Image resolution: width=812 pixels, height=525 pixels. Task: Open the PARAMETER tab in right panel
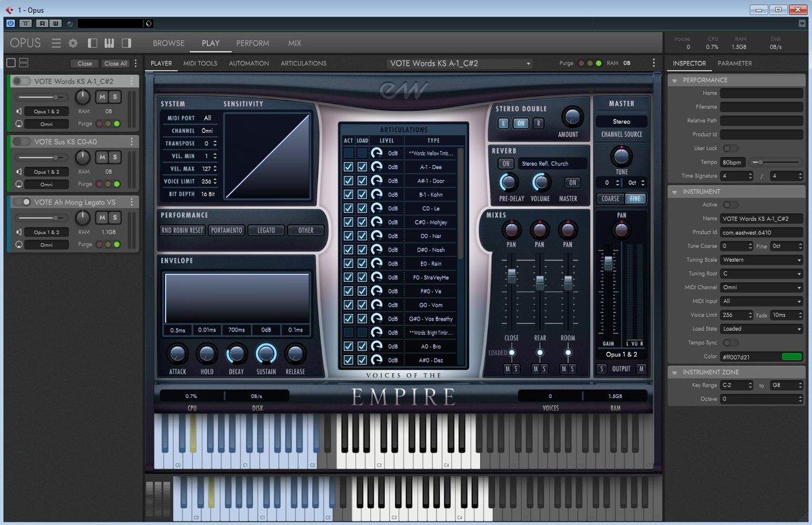coord(735,64)
